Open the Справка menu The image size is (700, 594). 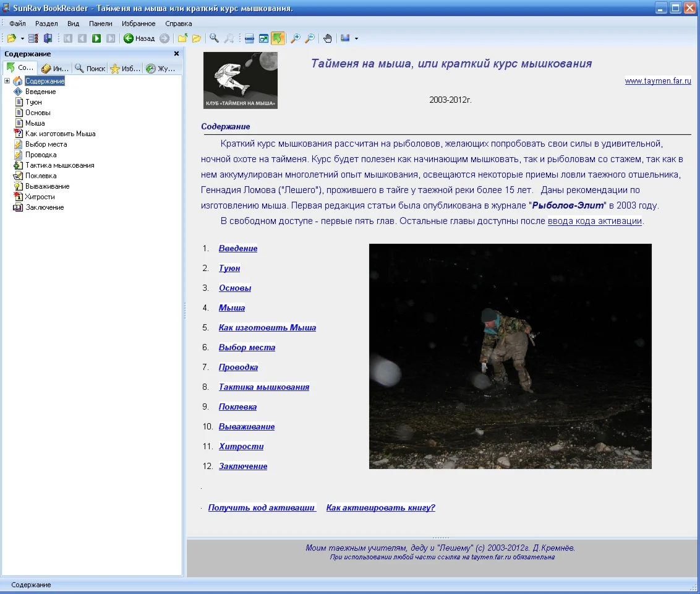179,24
